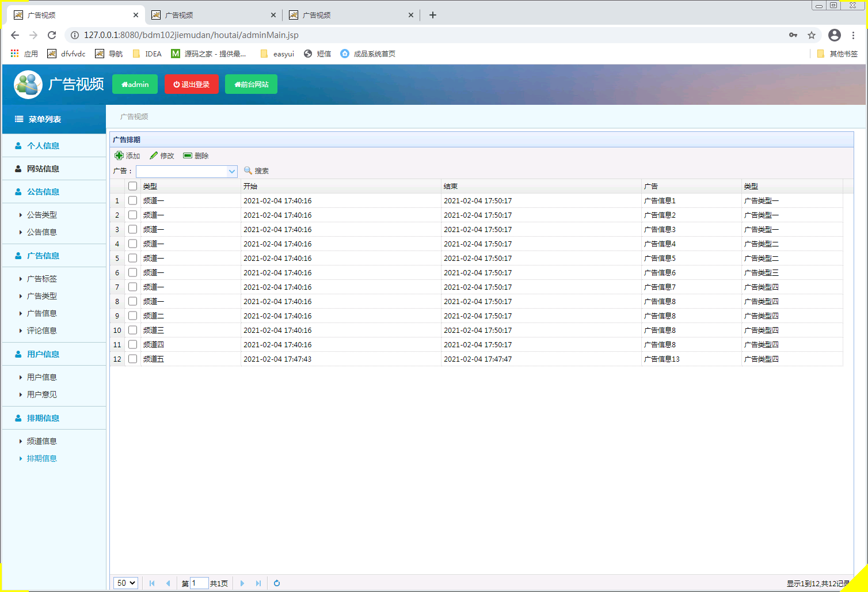Click the green Add plus icon
The image size is (868, 592).
point(119,155)
